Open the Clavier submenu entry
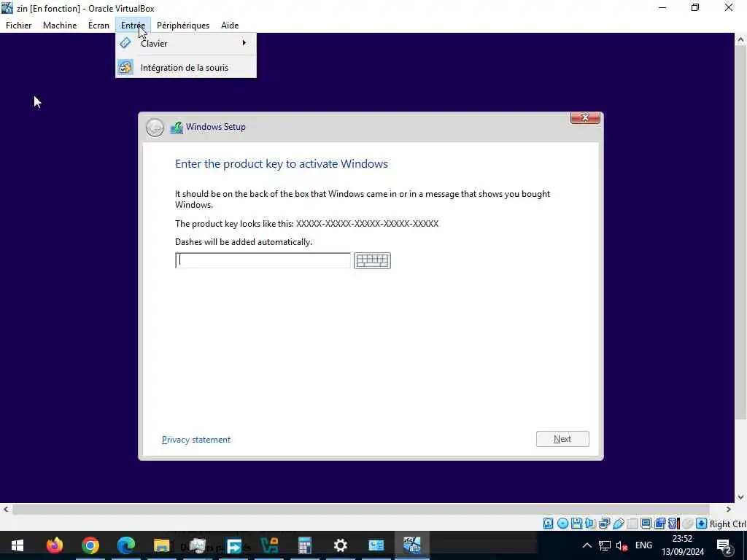Screen dimensions: 747x560 pyautogui.click(x=186, y=43)
